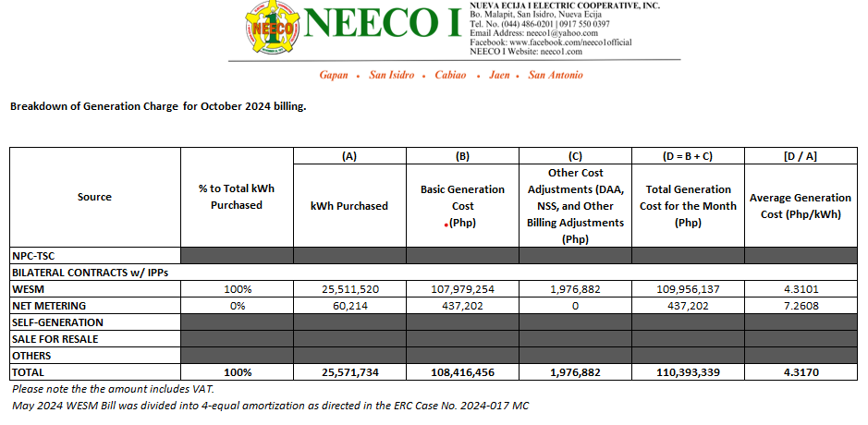Click the Average Generation Cost header cell
The width and height of the screenshot is (868, 425).
pyautogui.click(x=800, y=205)
